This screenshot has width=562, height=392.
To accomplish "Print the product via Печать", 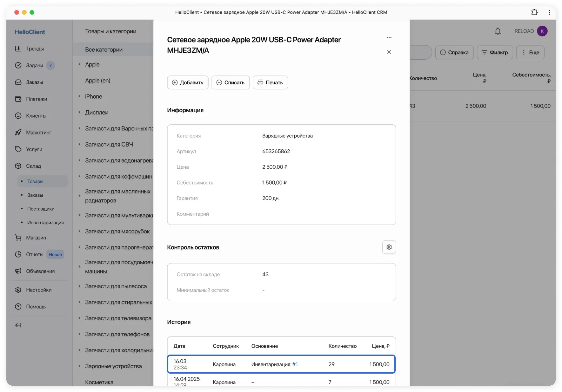I will pyautogui.click(x=270, y=82).
